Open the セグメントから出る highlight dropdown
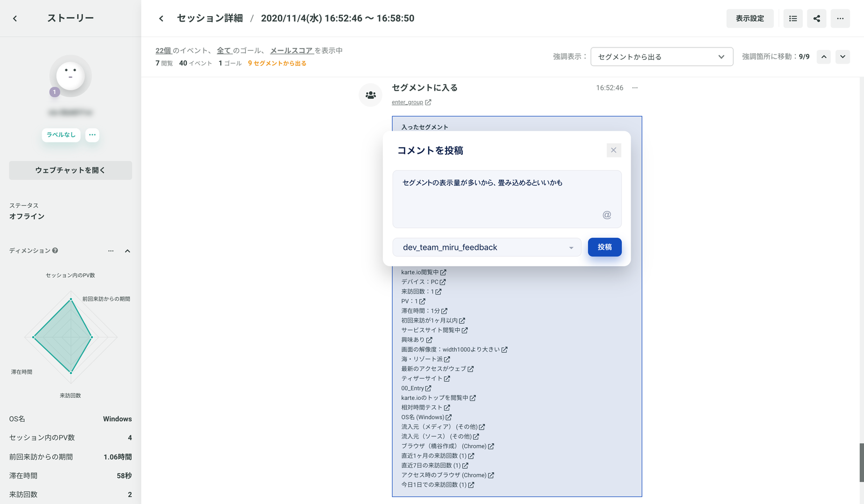Image resolution: width=864 pixels, height=504 pixels. pyautogui.click(x=661, y=57)
